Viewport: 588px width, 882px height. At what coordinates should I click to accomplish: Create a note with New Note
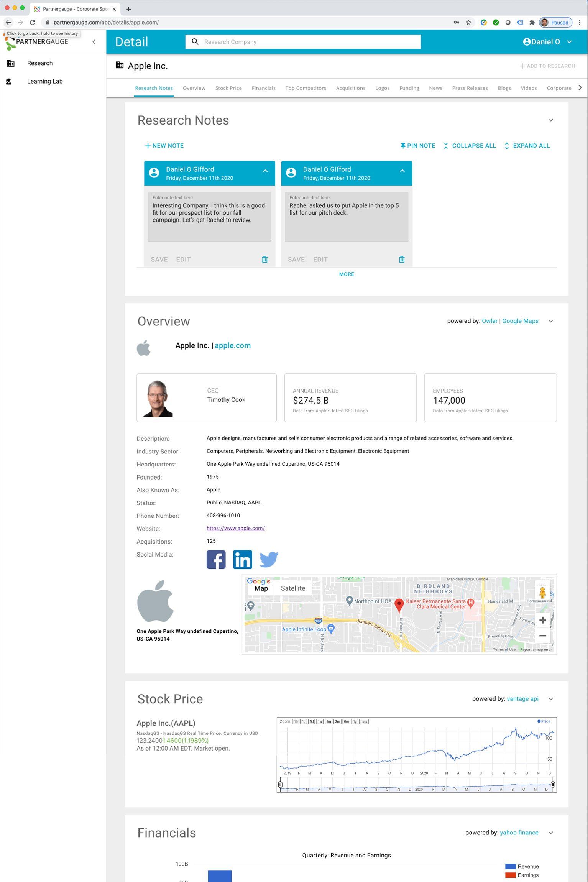pos(164,146)
